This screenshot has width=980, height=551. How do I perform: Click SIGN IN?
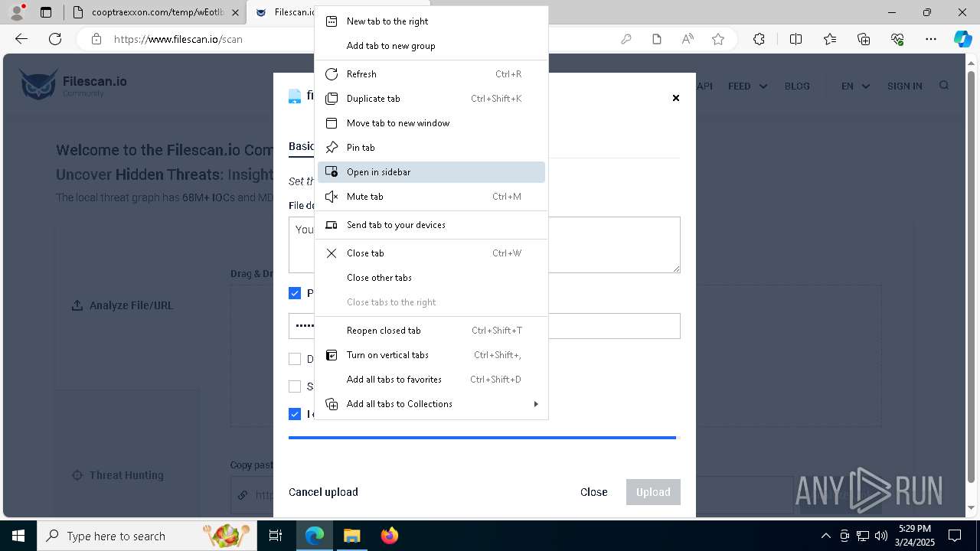904,86
